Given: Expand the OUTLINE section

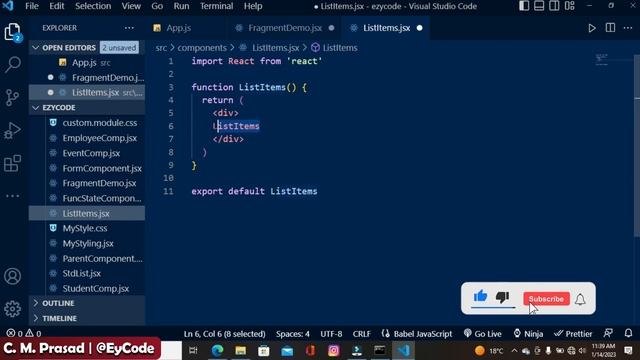Looking at the screenshot, I should [x=36, y=303].
